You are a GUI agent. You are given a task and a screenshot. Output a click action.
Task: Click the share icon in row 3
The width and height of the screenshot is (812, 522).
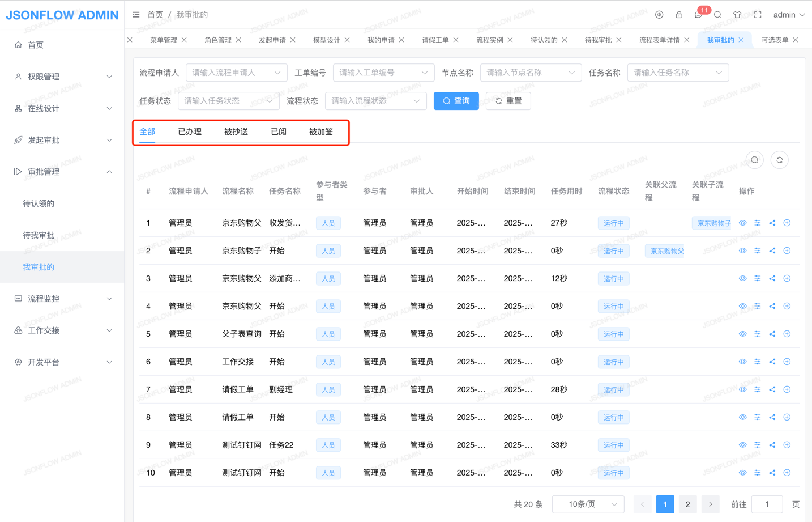pyautogui.click(x=772, y=278)
